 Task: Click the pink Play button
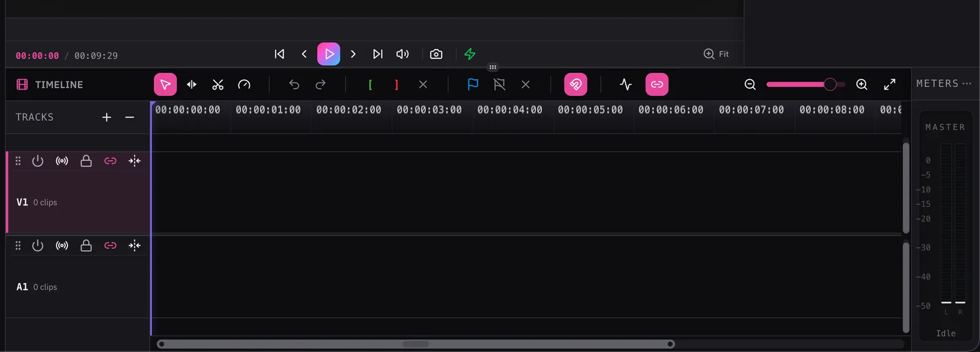[329, 54]
